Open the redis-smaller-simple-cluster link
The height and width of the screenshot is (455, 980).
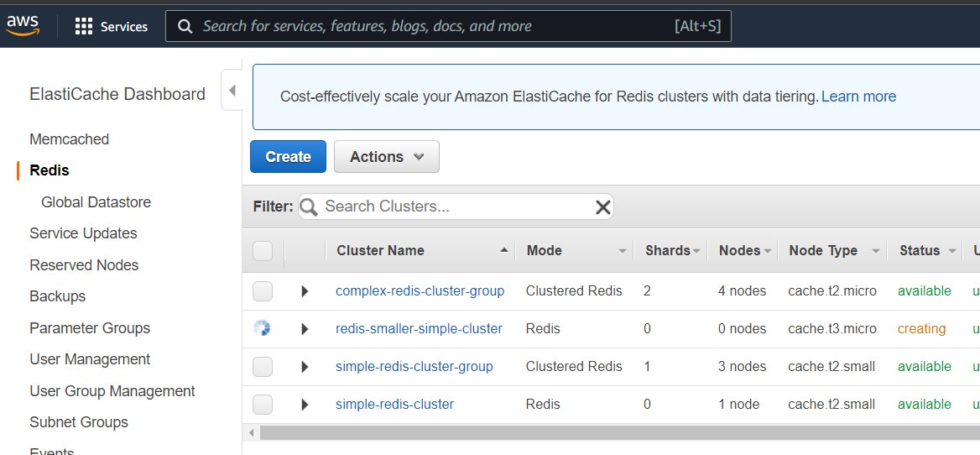419,328
